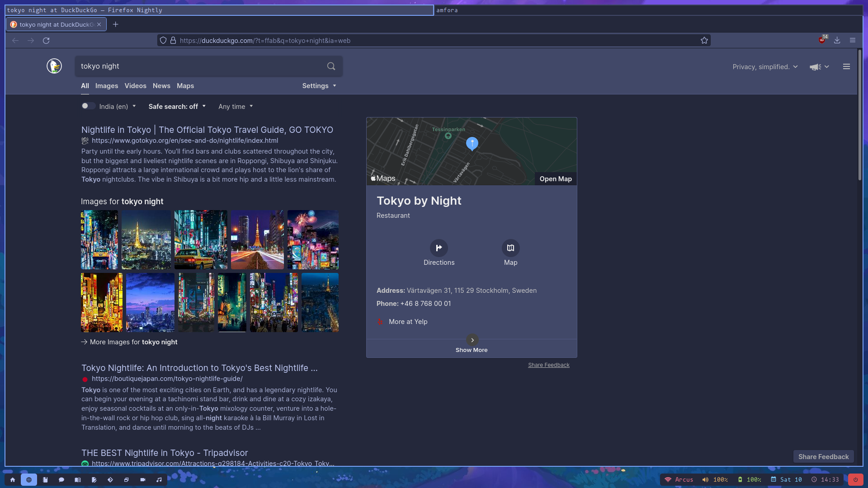Click the search magnifier icon in search box
This screenshot has width=868, height=488.
(331, 66)
